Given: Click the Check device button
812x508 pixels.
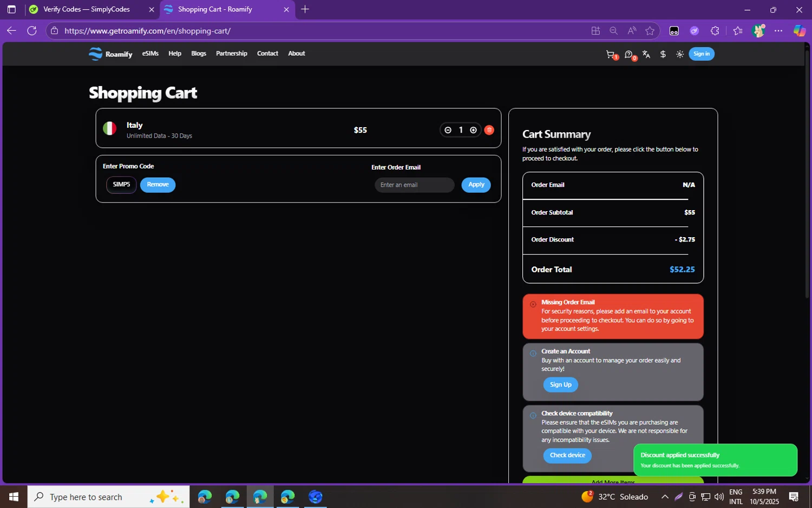Looking at the screenshot, I should [x=567, y=455].
